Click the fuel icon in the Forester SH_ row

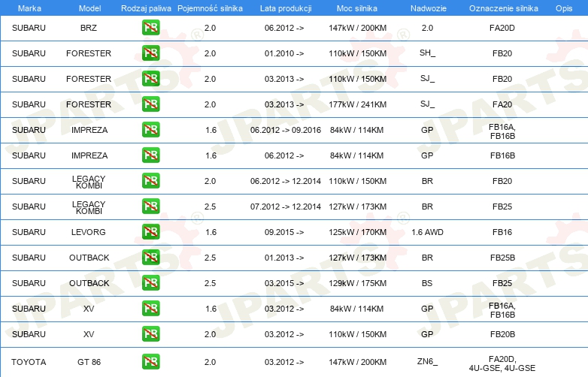coord(150,53)
